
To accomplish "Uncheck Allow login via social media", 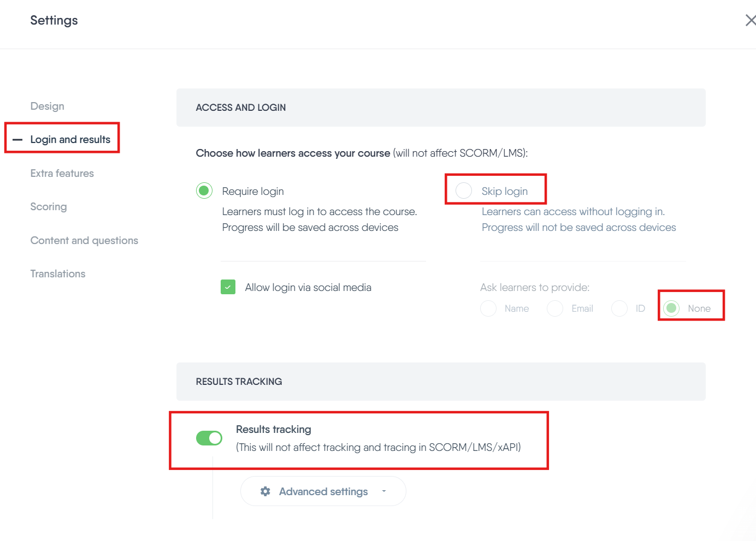I will click(228, 287).
